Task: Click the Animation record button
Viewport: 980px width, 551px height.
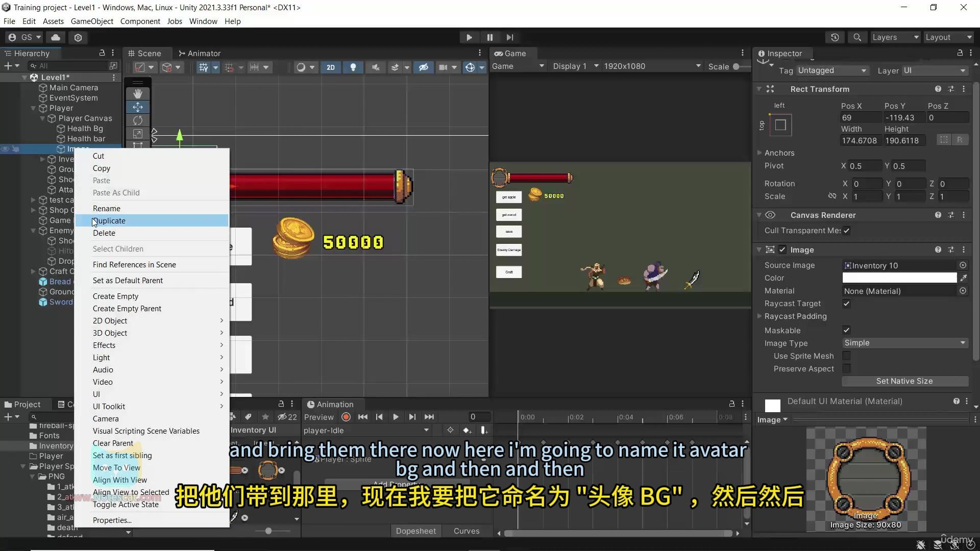Action: coord(346,417)
